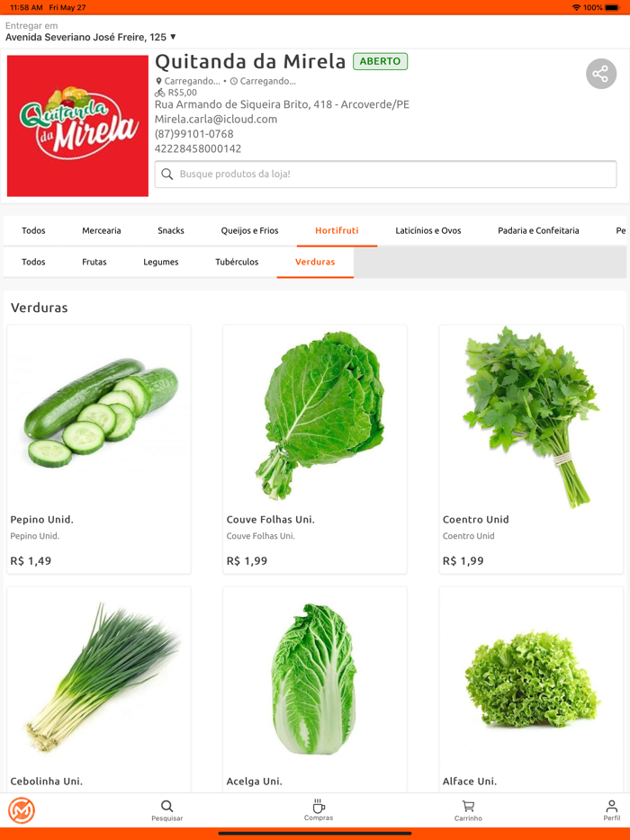This screenshot has height=840, width=630.
Task: Expand the delivery address dropdown arrow
Action: (173, 37)
